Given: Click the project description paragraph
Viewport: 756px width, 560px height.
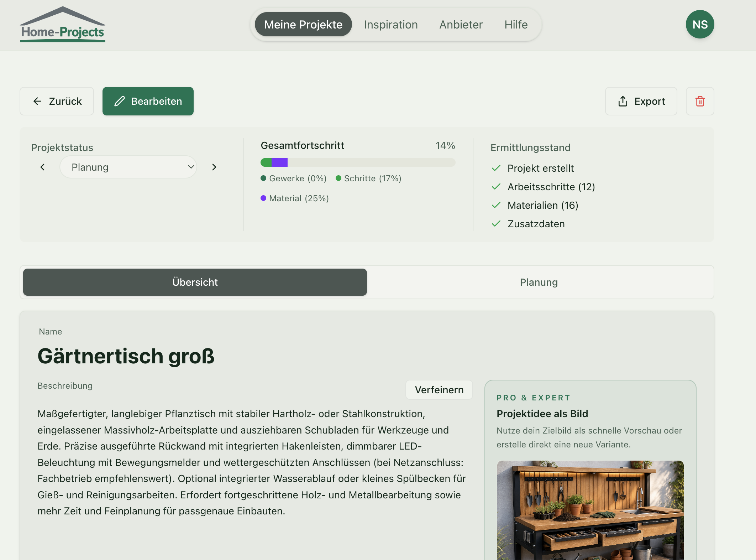Looking at the screenshot, I should click(252, 462).
